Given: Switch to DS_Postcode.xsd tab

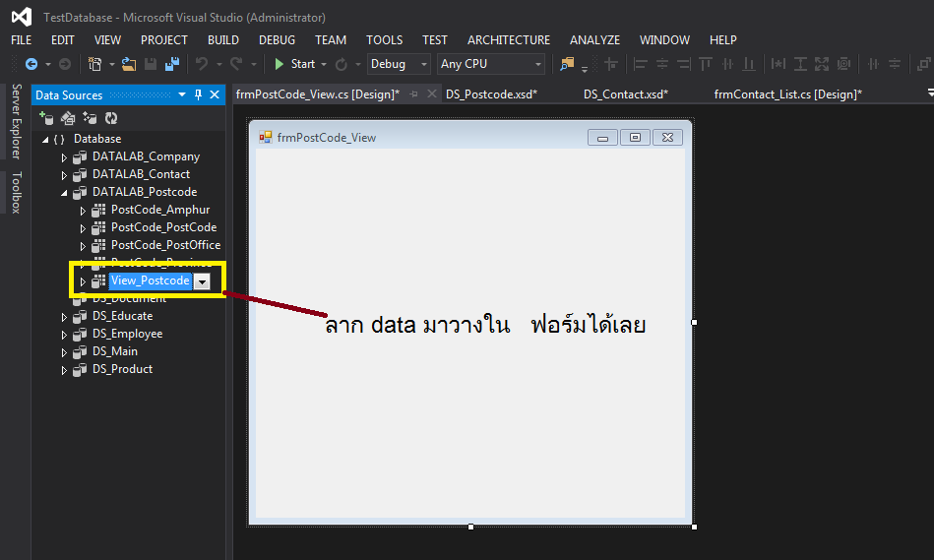Looking at the screenshot, I should point(491,94).
